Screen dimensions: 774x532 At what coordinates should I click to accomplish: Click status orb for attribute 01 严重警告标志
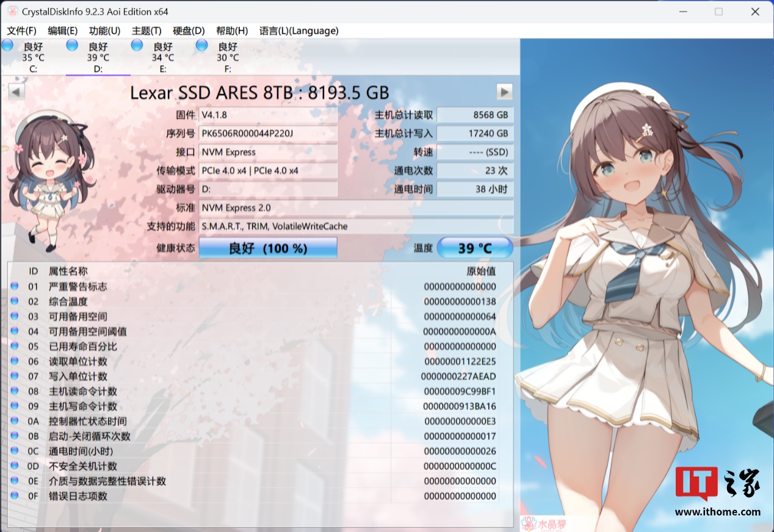click(15, 287)
